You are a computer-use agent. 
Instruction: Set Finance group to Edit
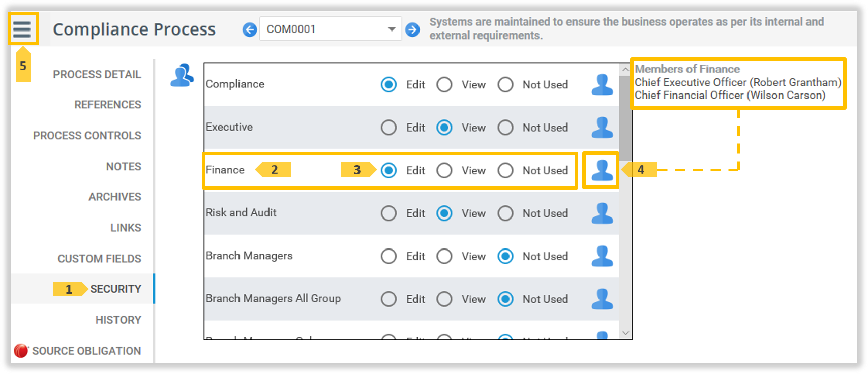click(388, 170)
